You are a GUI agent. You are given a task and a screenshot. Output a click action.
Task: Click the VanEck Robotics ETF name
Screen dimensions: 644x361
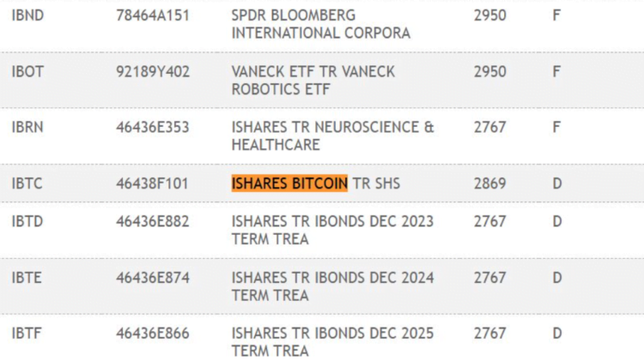[x=313, y=81]
